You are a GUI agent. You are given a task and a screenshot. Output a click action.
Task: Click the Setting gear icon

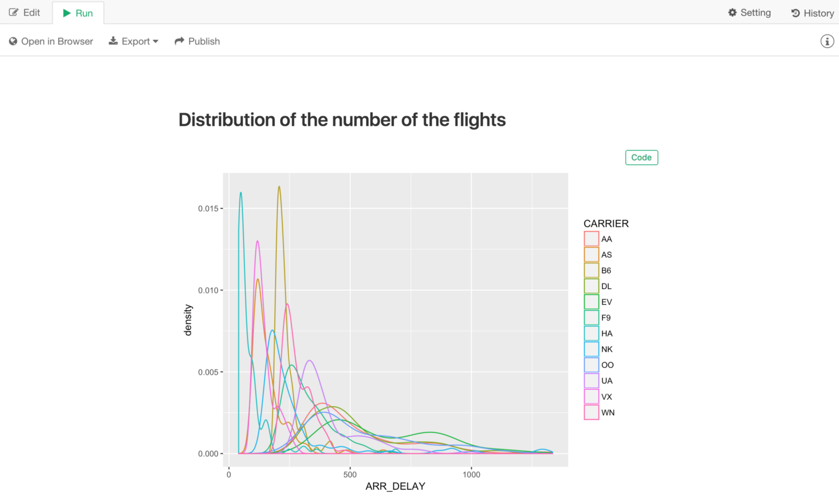pos(733,13)
